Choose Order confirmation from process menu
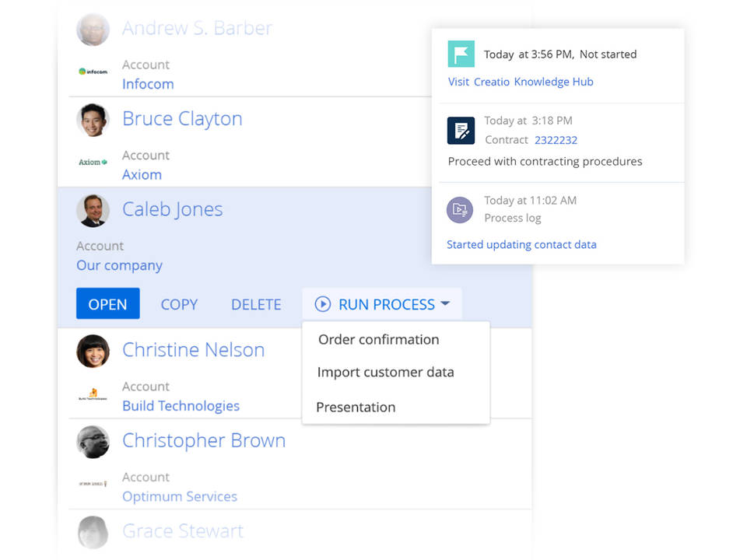 pyautogui.click(x=379, y=340)
